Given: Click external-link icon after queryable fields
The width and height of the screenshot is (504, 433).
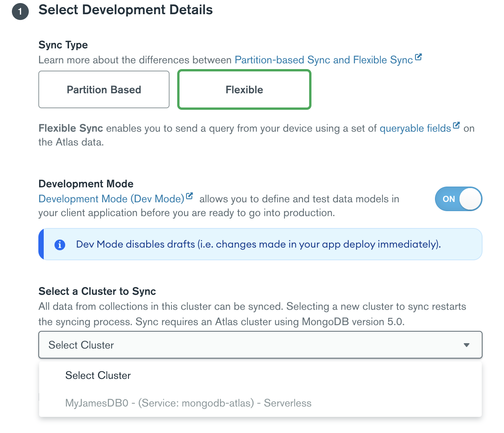Looking at the screenshot, I should [x=456, y=126].
